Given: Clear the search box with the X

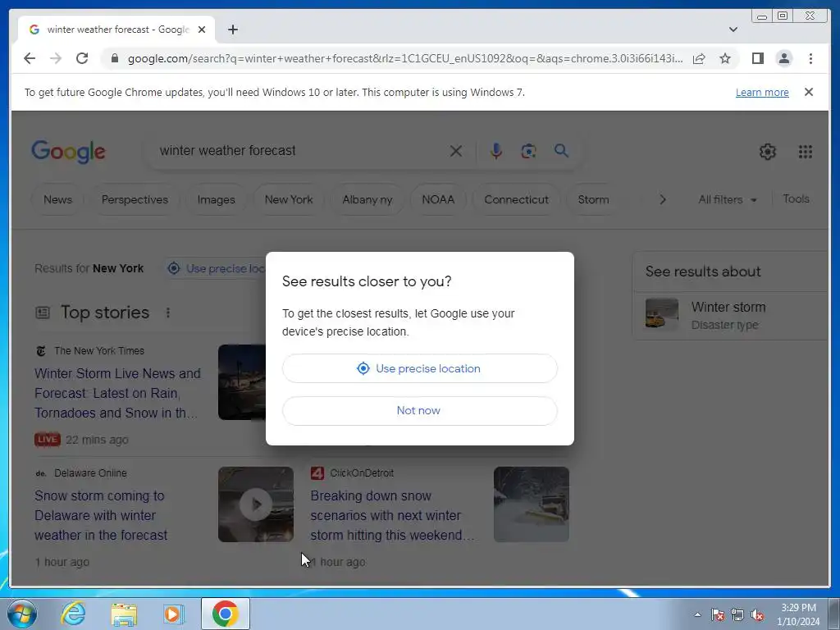Looking at the screenshot, I should (456, 151).
